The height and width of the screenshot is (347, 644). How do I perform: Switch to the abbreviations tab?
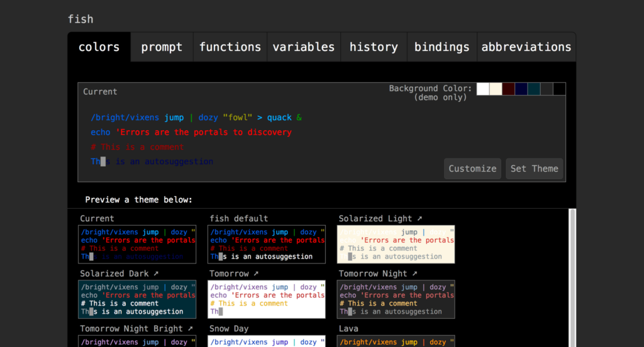pos(526,47)
